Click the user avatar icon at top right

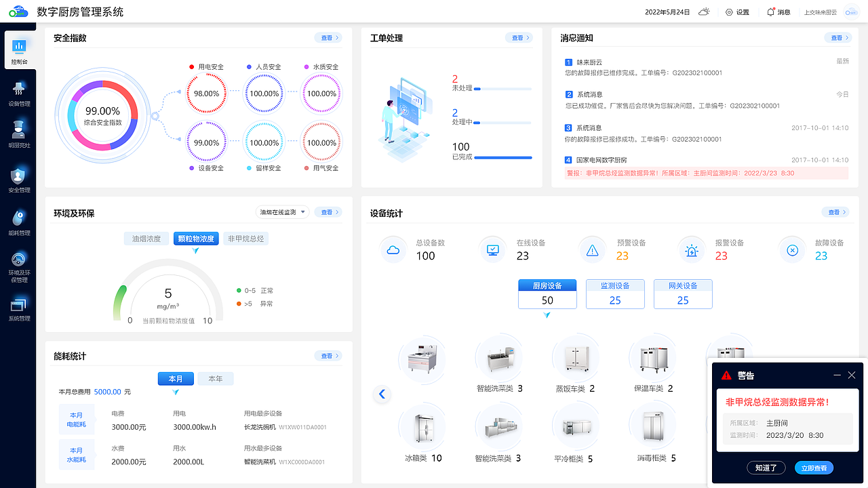click(x=851, y=12)
